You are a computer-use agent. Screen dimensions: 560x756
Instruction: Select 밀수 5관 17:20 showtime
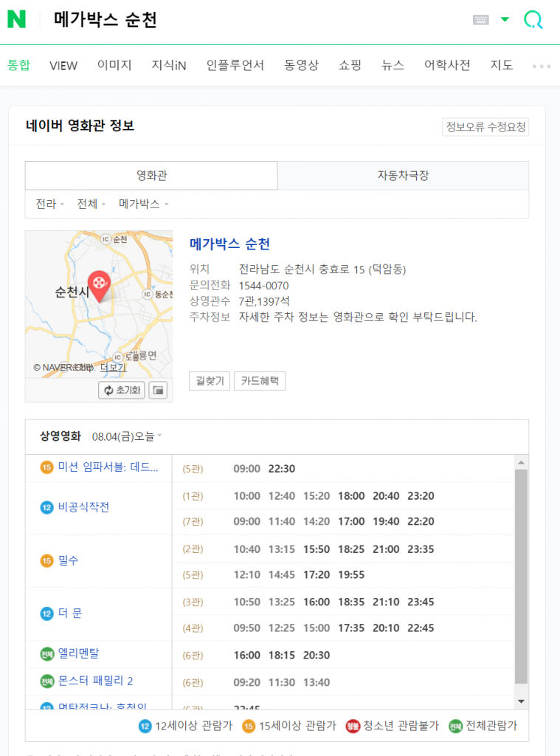(x=316, y=574)
